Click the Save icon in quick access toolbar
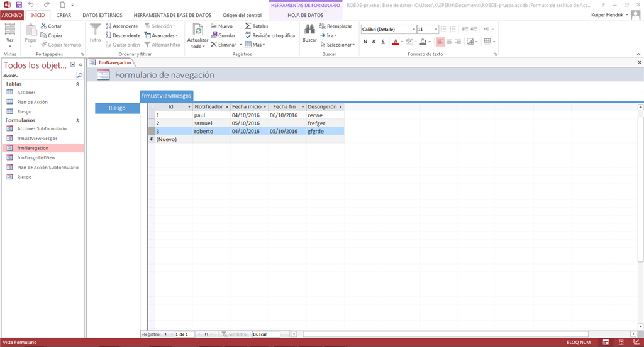The height and width of the screenshot is (347, 644). tap(19, 4)
